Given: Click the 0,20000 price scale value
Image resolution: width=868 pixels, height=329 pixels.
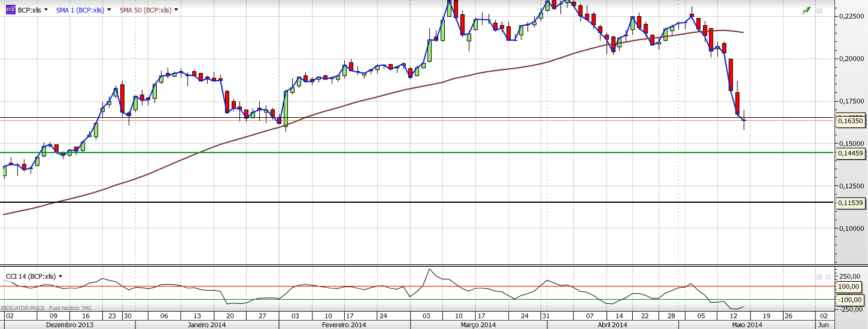Looking at the screenshot, I should coord(851,59).
